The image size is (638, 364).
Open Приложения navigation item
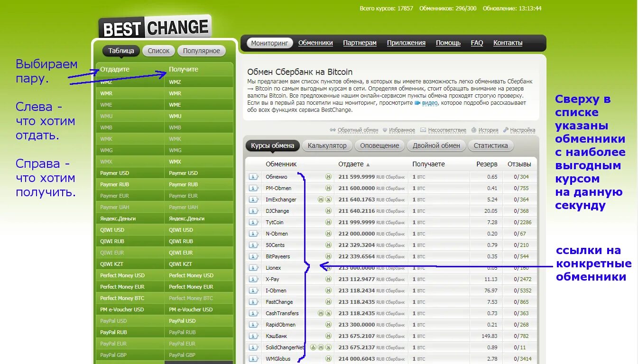click(406, 43)
